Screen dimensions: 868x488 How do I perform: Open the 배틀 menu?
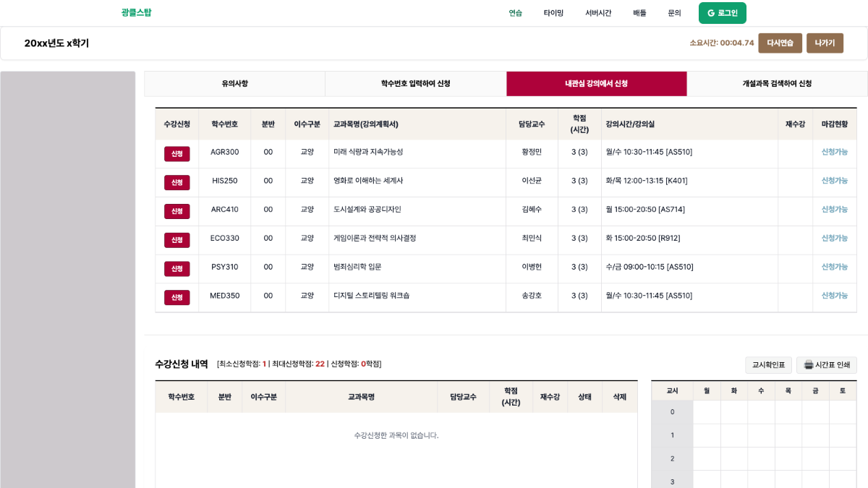pyautogui.click(x=639, y=13)
